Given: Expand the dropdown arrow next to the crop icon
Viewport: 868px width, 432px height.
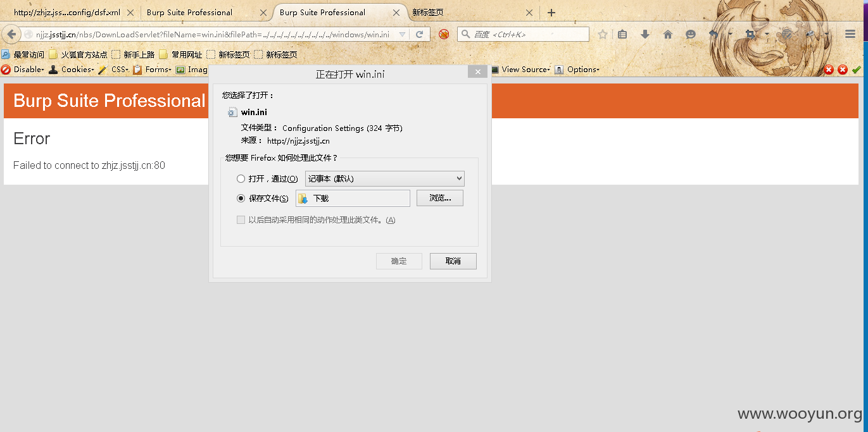Looking at the screenshot, I should [767, 34].
